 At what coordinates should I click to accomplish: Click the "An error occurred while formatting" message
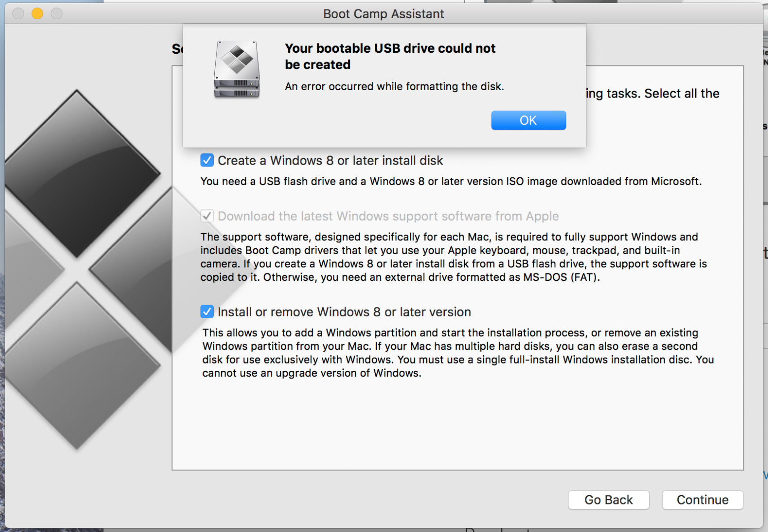pos(394,86)
